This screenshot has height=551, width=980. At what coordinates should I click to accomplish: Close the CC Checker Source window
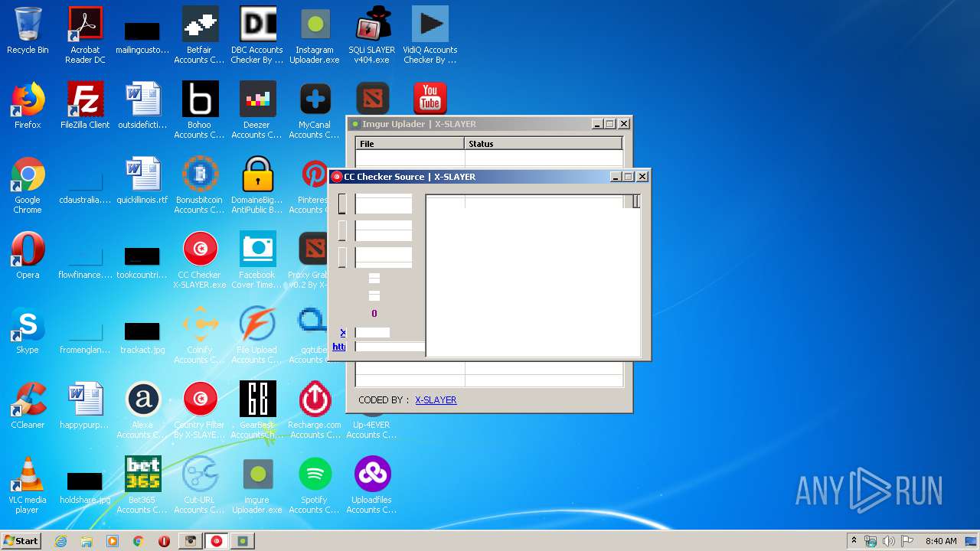click(642, 176)
